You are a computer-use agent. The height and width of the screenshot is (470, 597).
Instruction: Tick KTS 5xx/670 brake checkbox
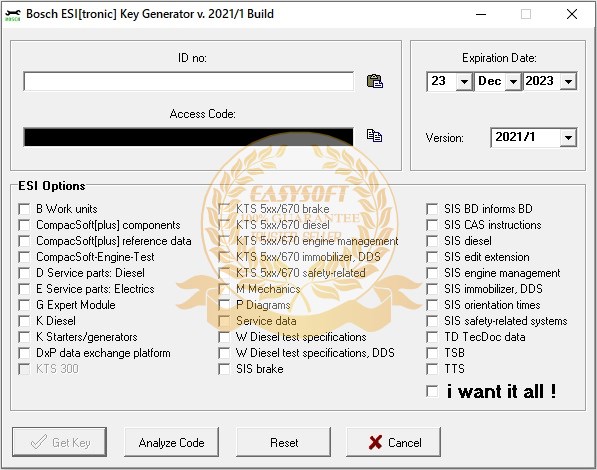click(x=224, y=209)
